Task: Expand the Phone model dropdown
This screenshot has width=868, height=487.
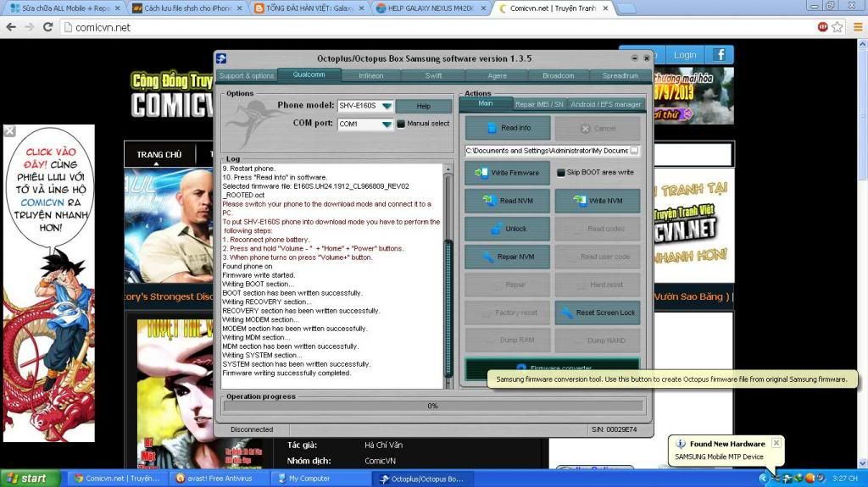Action: (x=387, y=106)
